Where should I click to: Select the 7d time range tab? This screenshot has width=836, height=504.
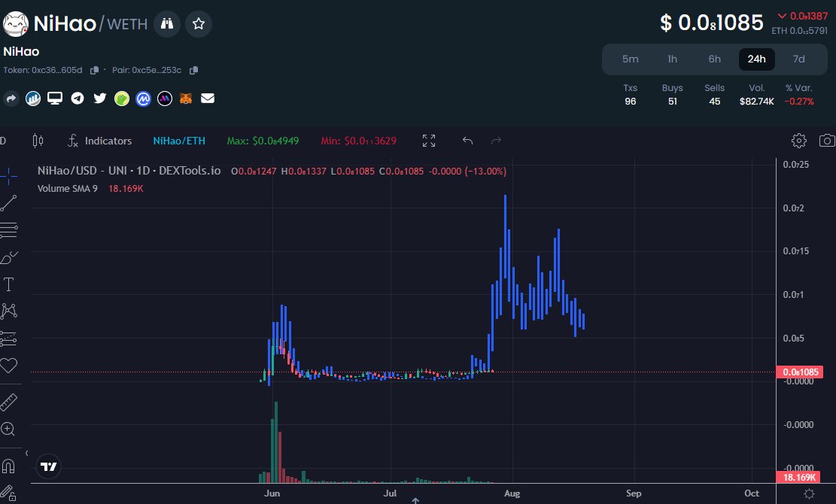point(798,59)
